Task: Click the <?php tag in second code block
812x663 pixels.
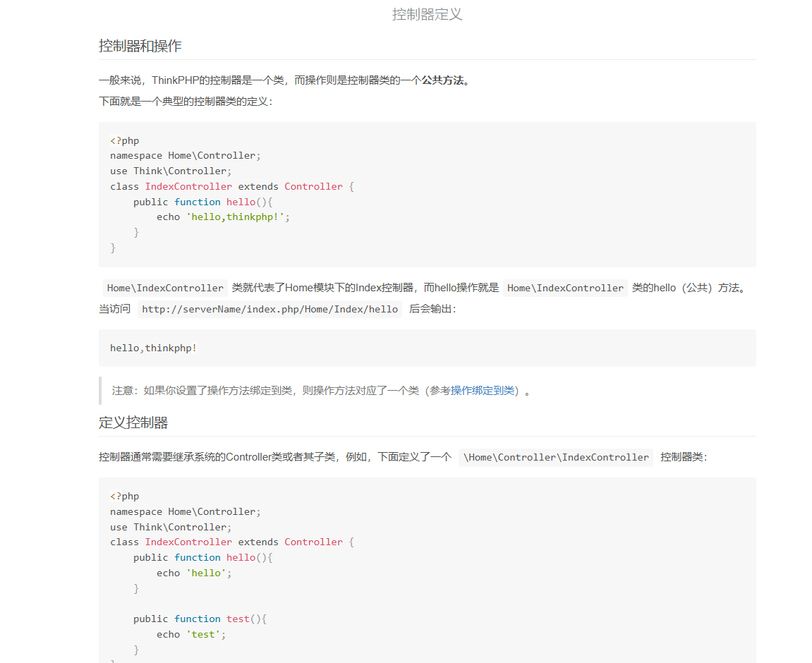Action: pos(125,496)
